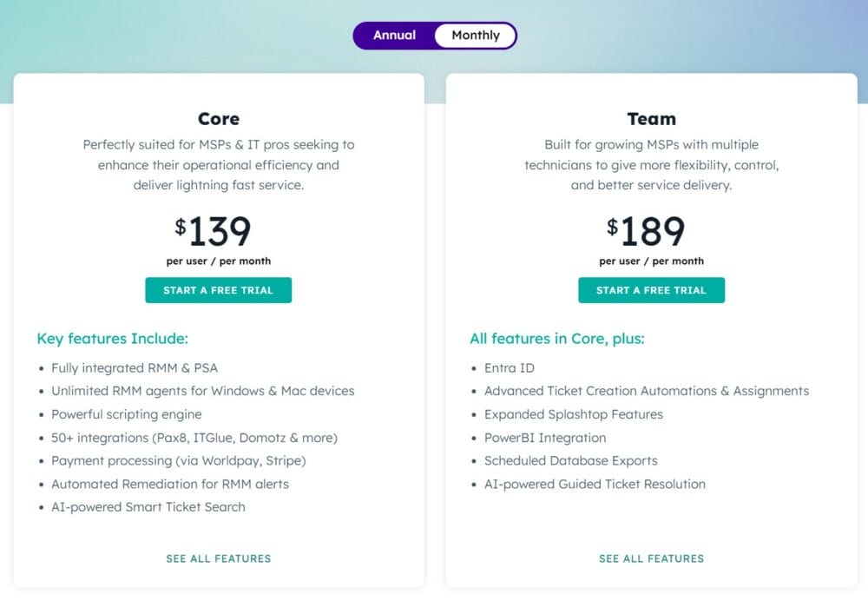Click the "Key features Include:" heading
This screenshot has width=868, height=601.
112,339
